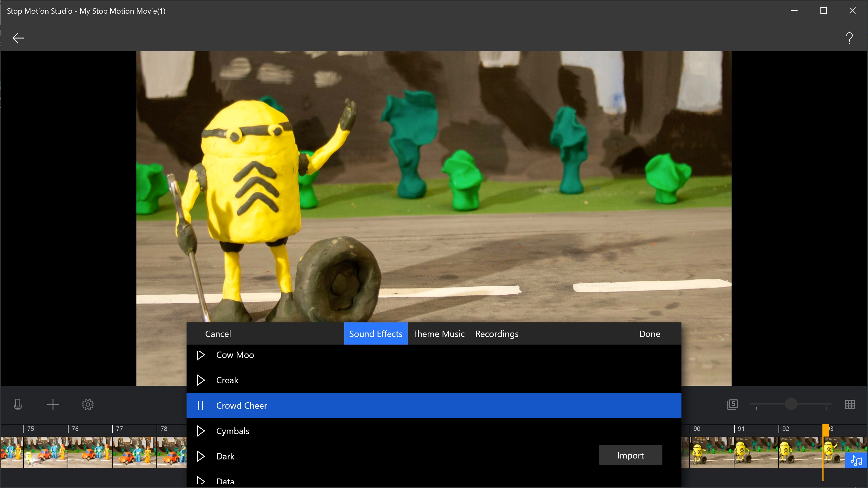The width and height of the screenshot is (868, 488).
Task: Play the Creak sound effect
Action: tap(201, 380)
